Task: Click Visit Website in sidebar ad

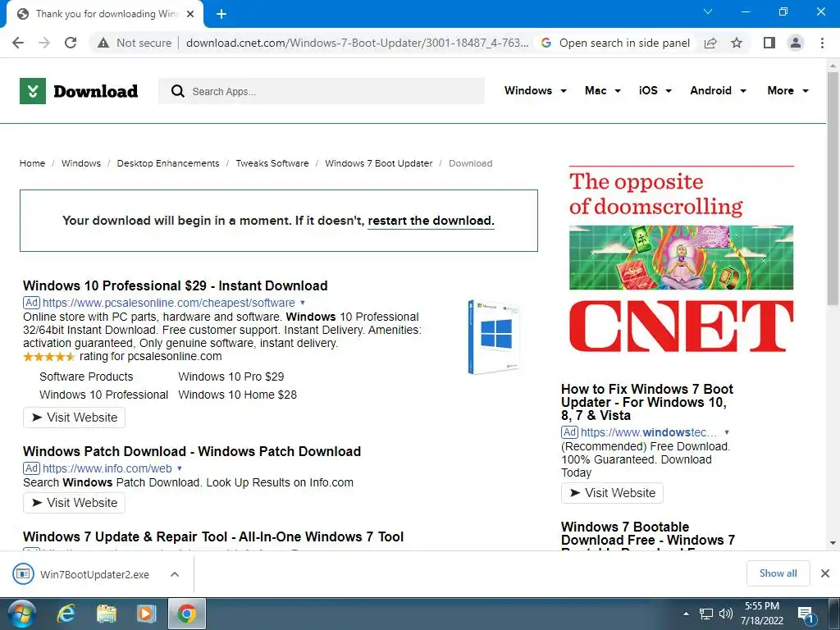Action: pos(612,493)
